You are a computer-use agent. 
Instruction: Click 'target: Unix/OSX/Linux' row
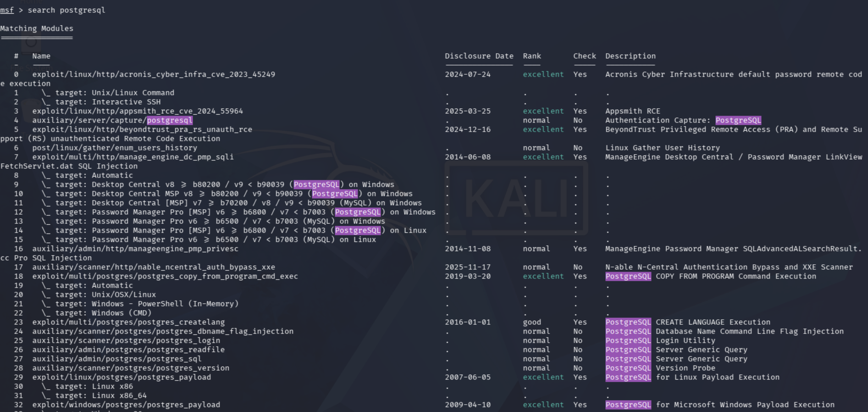click(99, 295)
